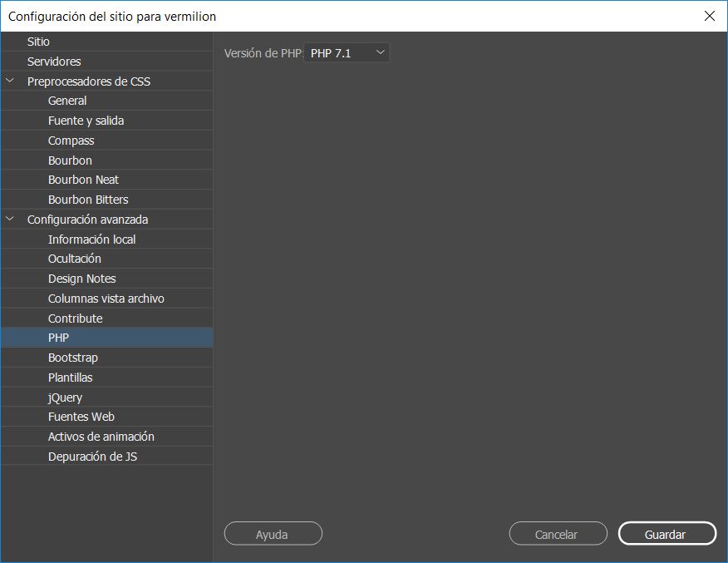The height and width of the screenshot is (563, 728).
Task: Select the General preprocessor settings
Action: tap(67, 100)
